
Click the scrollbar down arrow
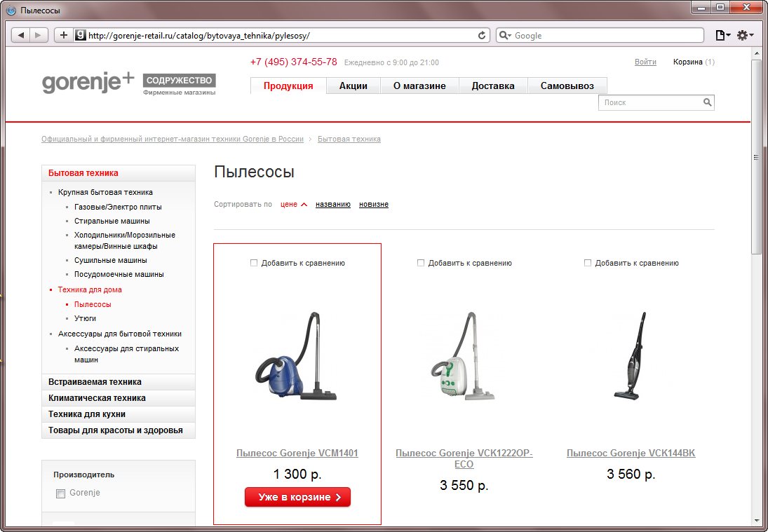756,521
